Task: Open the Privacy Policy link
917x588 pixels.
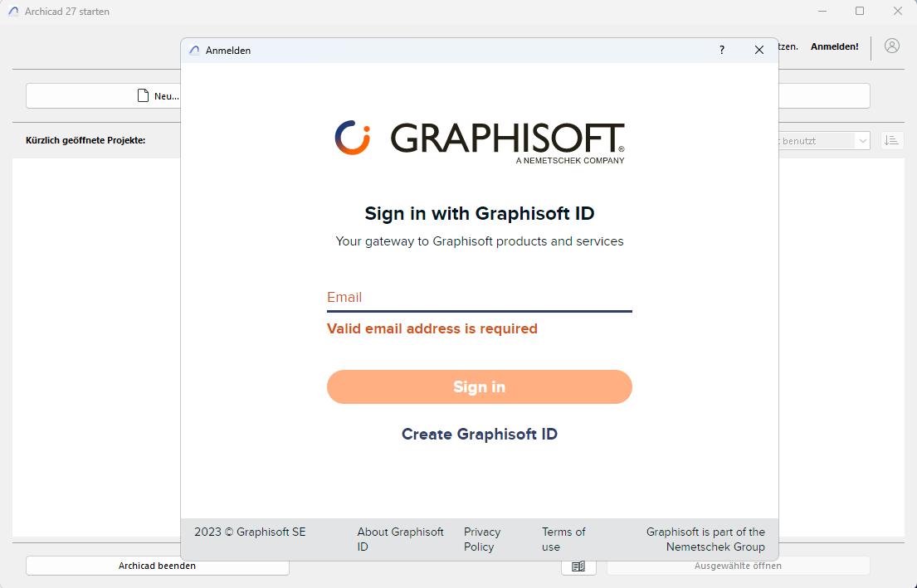Action: (482, 539)
